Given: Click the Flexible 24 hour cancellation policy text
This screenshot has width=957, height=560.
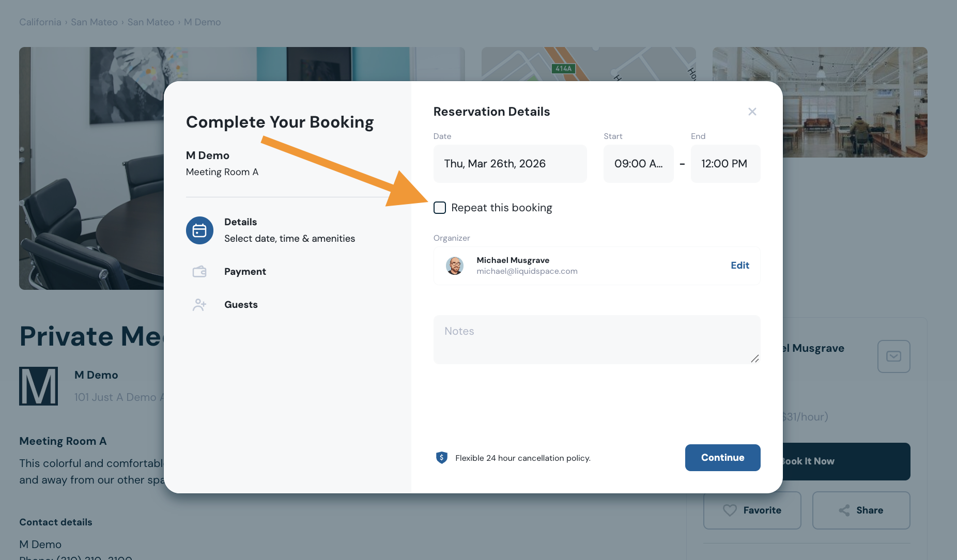Looking at the screenshot, I should [x=523, y=458].
